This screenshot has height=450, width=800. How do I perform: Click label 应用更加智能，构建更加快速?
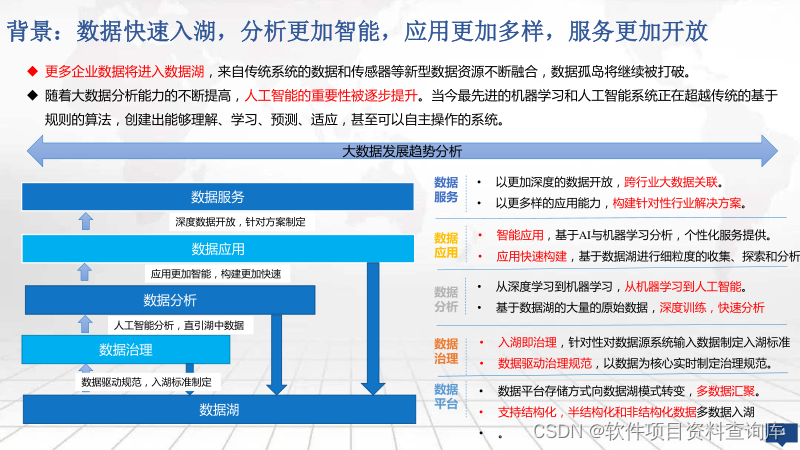tap(216, 274)
